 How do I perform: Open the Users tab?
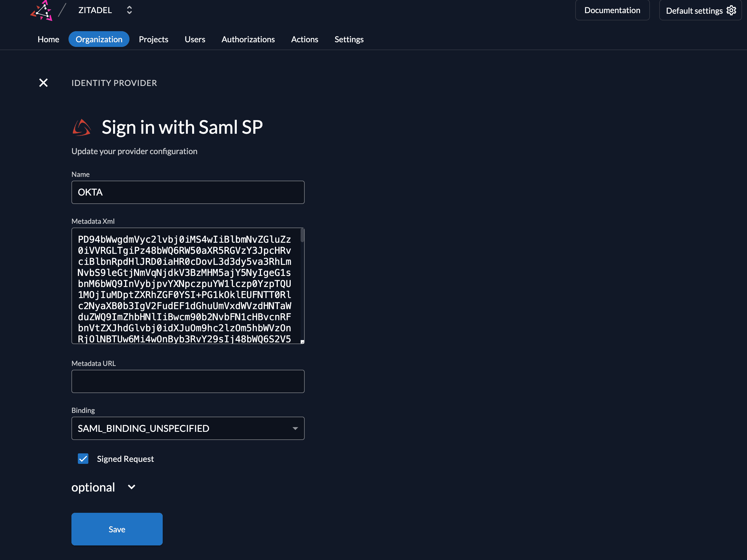tap(195, 39)
